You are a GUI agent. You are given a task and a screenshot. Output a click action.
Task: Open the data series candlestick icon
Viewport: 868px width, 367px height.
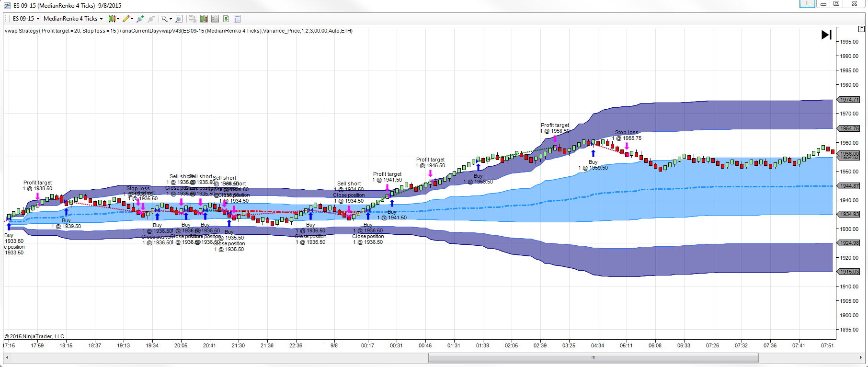click(204, 19)
